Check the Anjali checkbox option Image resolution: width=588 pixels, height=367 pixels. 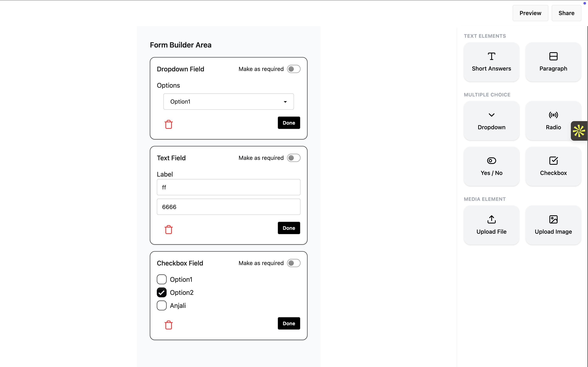pyautogui.click(x=161, y=305)
